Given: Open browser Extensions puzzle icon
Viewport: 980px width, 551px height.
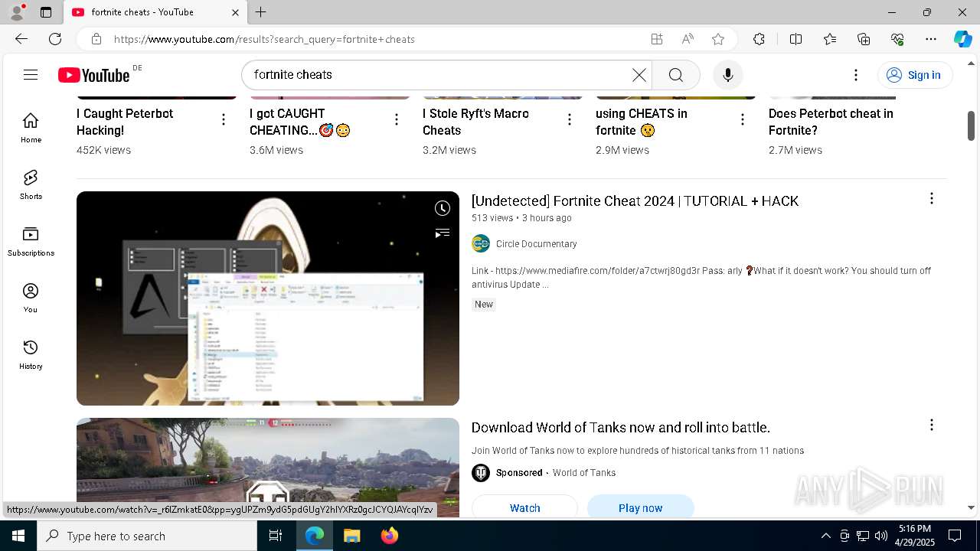Looking at the screenshot, I should (759, 39).
